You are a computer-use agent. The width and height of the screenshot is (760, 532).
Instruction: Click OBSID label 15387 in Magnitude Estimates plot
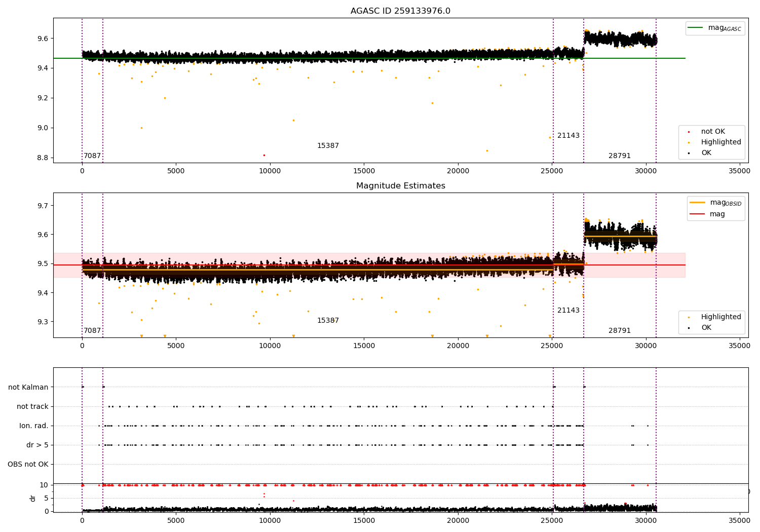[328, 321]
